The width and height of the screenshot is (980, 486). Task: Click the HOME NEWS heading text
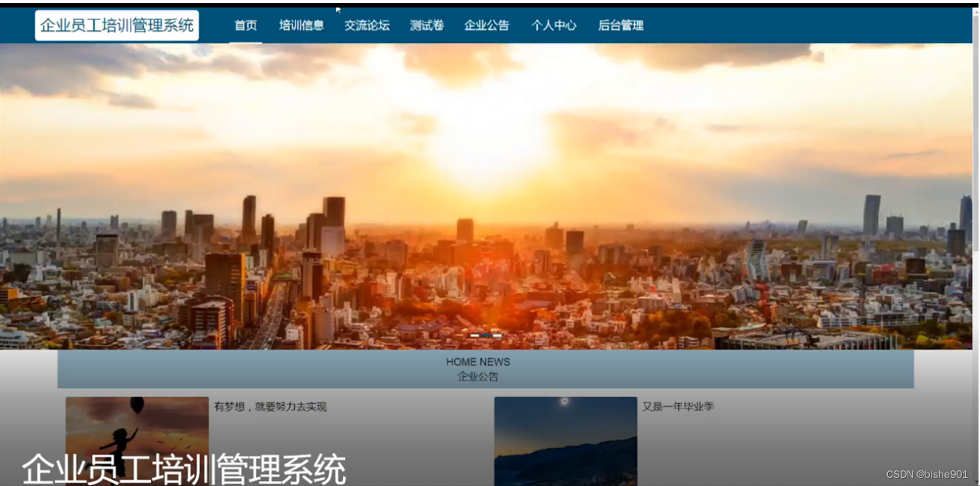478,362
